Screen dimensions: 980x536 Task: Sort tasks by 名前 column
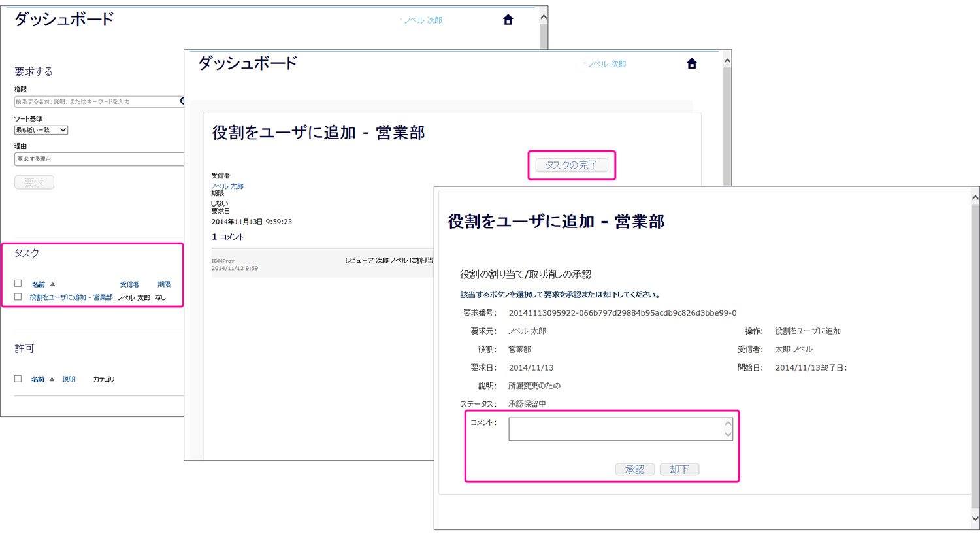coord(39,284)
